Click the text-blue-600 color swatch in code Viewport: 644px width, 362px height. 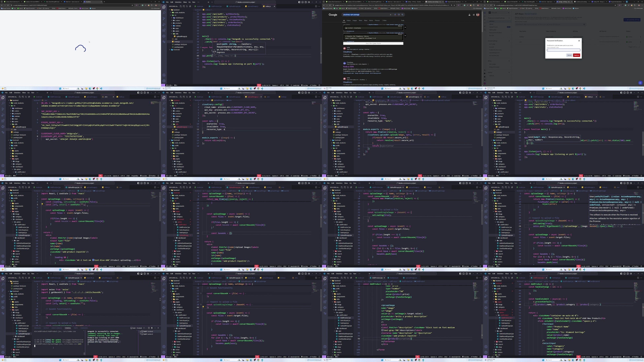click(x=93, y=260)
